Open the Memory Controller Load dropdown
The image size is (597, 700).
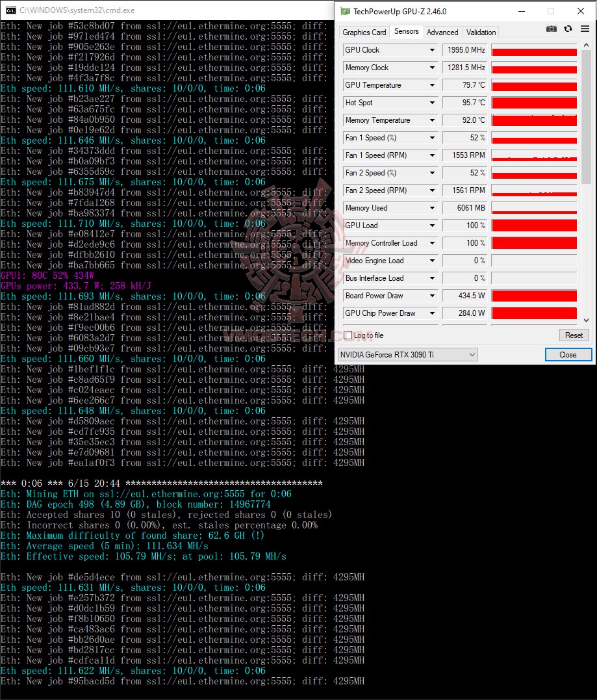(432, 243)
